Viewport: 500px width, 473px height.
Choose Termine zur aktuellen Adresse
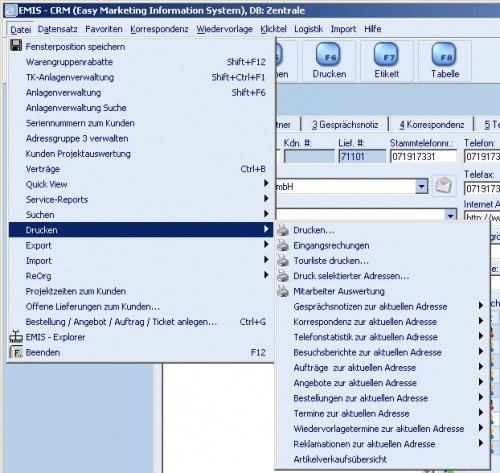click(382, 414)
